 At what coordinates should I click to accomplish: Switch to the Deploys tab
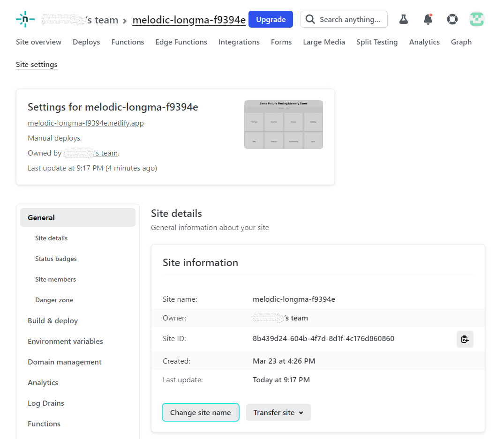pyautogui.click(x=86, y=42)
